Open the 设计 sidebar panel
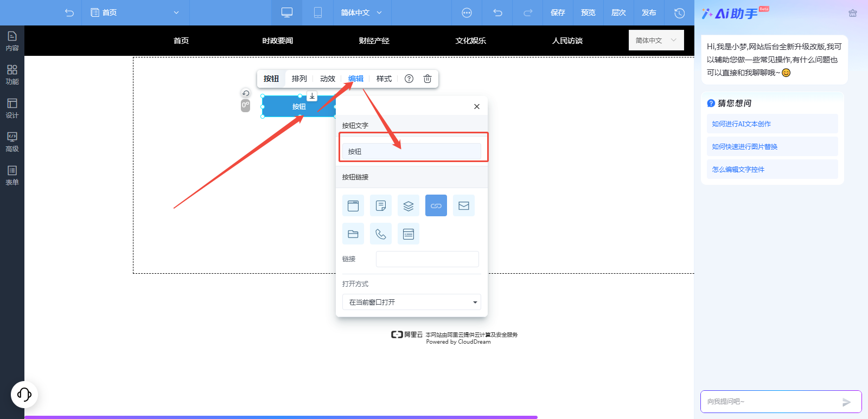This screenshot has width=868, height=419. [12, 108]
